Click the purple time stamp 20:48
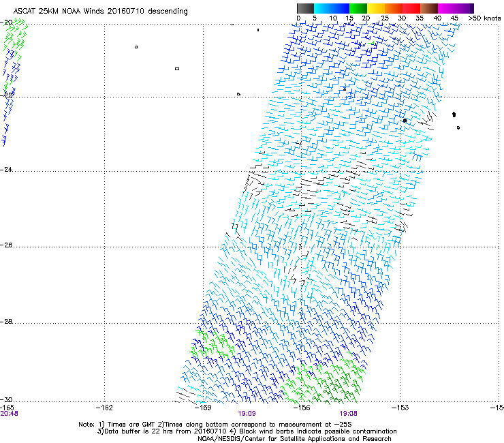The image size is (504, 443). click(10, 414)
